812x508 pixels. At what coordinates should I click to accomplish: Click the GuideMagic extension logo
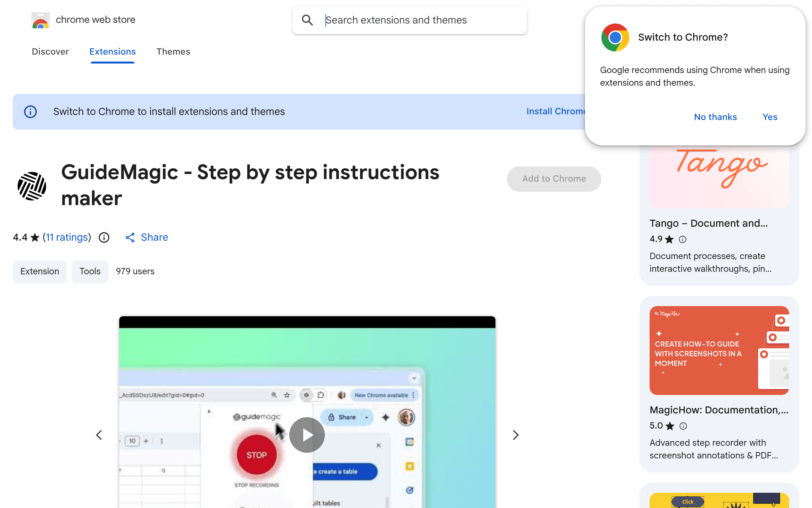(32, 186)
